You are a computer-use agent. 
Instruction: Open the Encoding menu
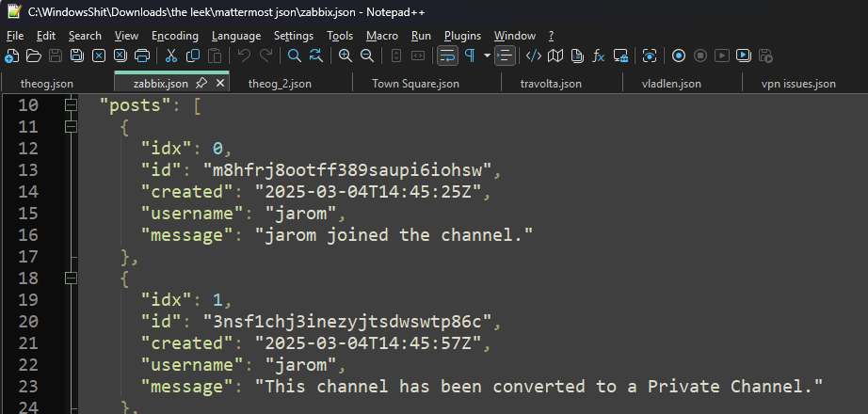coord(175,36)
